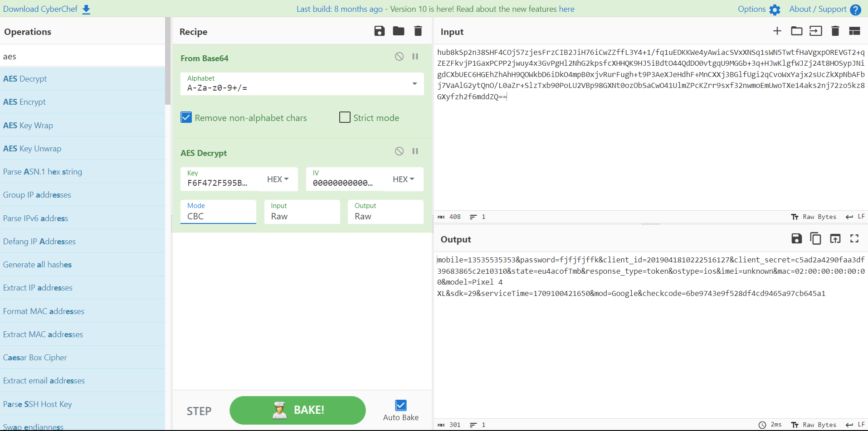Change input character encoding Raw Bytes
The width and height of the screenshot is (868, 431).
tap(814, 217)
